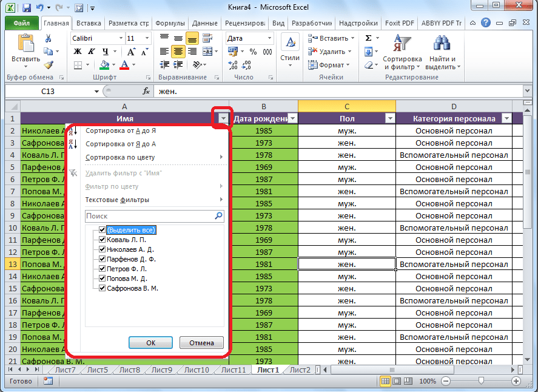Viewport: 538px width, 392px height.
Task: Open the filter dropdown on Пол column
Action: pyautogui.click(x=390, y=119)
